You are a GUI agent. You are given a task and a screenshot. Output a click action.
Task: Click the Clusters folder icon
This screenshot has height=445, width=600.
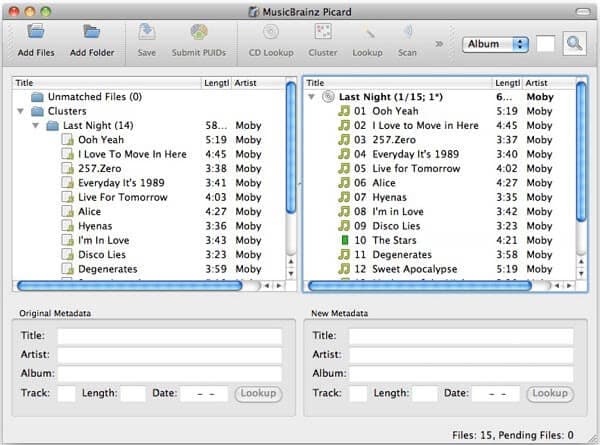click(37, 111)
